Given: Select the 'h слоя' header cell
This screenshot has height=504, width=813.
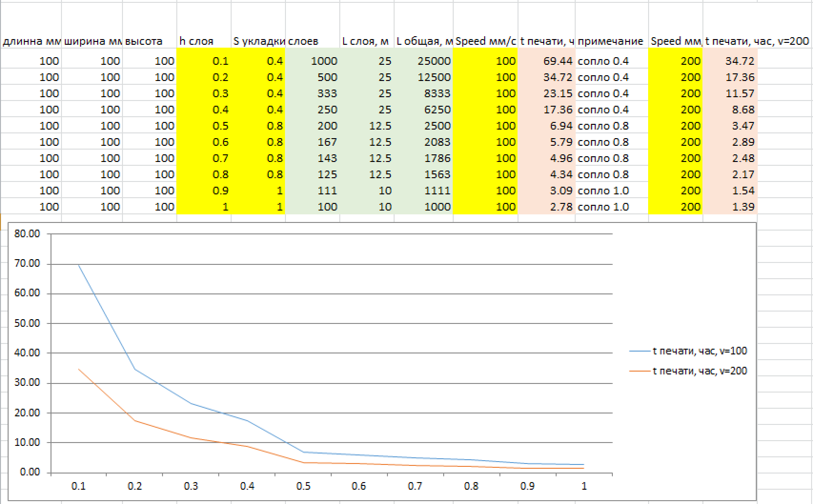Looking at the screenshot, I should click(203, 41).
